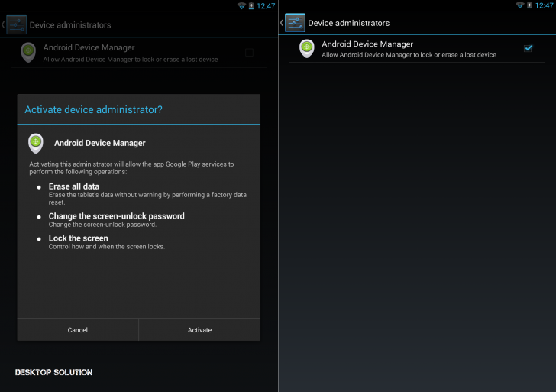Tap the Wi-Fi status icon in right screen

[520, 5]
